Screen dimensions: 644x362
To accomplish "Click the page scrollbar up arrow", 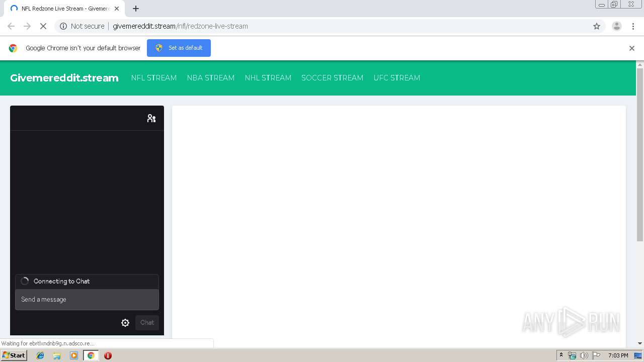I will 640,65.
